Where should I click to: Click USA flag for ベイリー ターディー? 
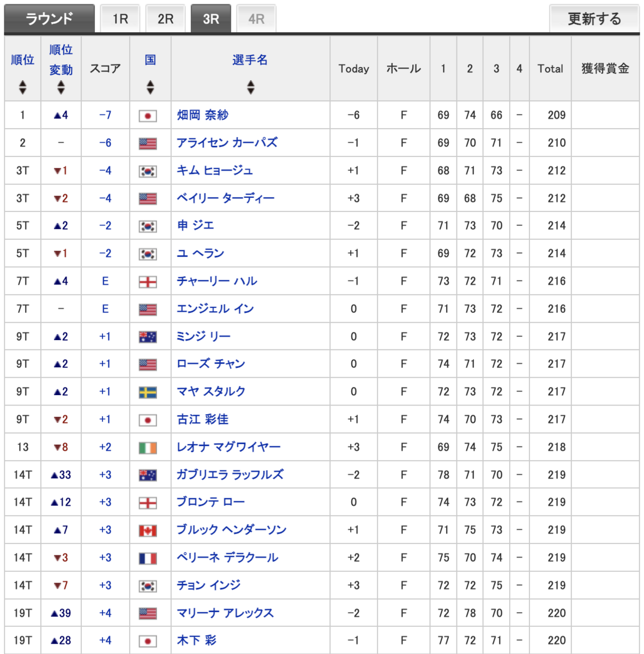coord(148,199)
